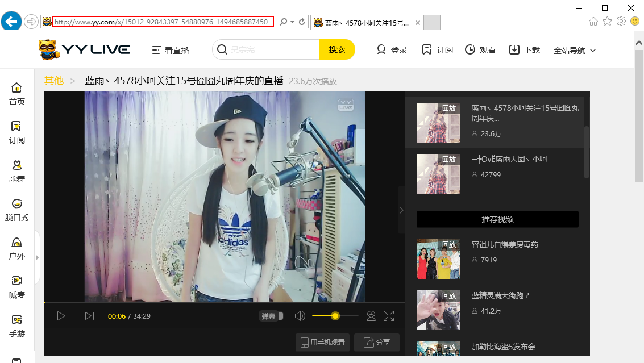Expand the 全站导航 dropdown
The image size is (644, 363).
[574, 51]
